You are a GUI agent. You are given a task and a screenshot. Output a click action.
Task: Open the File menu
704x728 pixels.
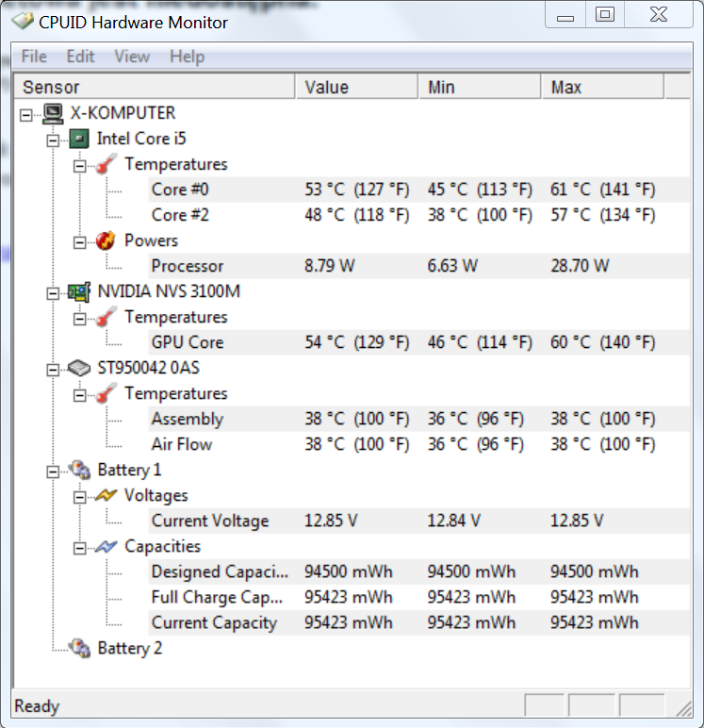point(34,57)
